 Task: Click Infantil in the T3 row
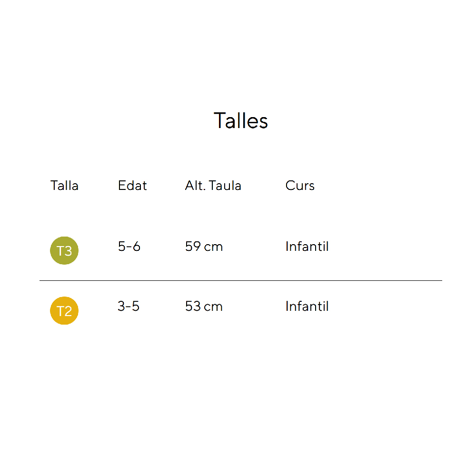click(x=307, y=247)
